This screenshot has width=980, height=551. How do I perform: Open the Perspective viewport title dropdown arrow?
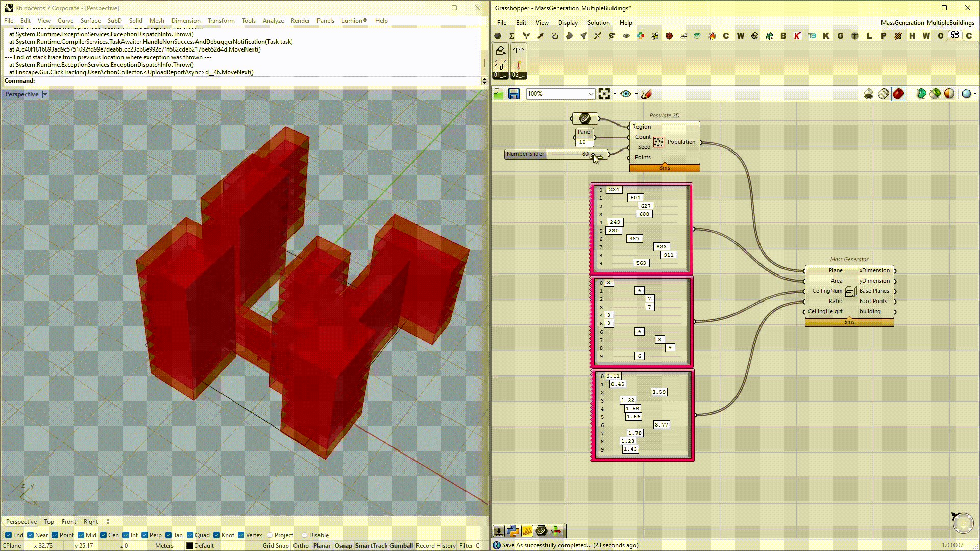coord(45,94)
